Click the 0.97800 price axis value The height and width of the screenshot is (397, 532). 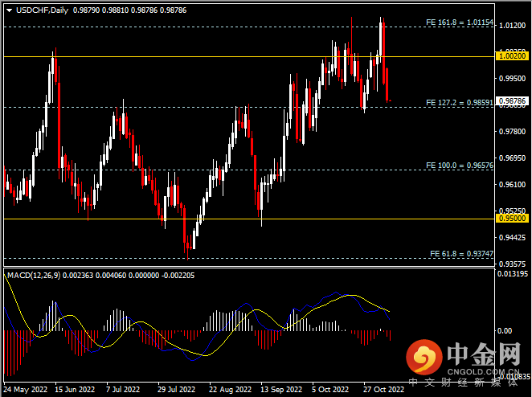[513, 131]
